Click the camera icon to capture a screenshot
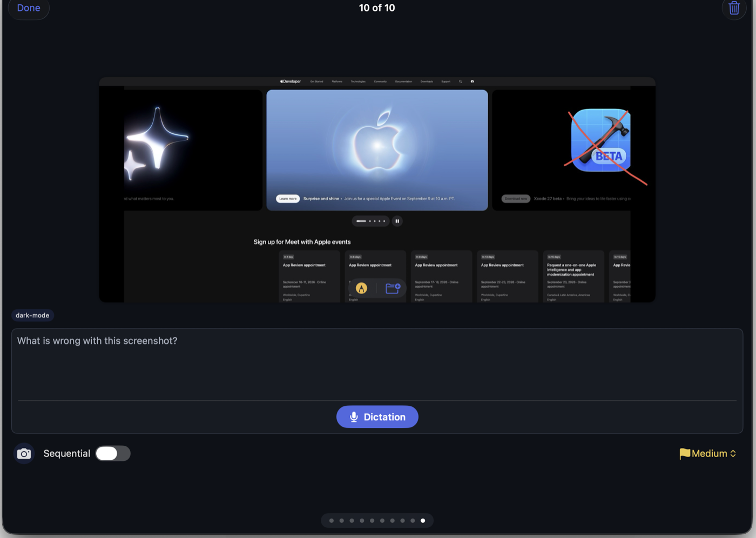Image resolution: width=756 pixels, height=538 pixels. tap(24, 454)
